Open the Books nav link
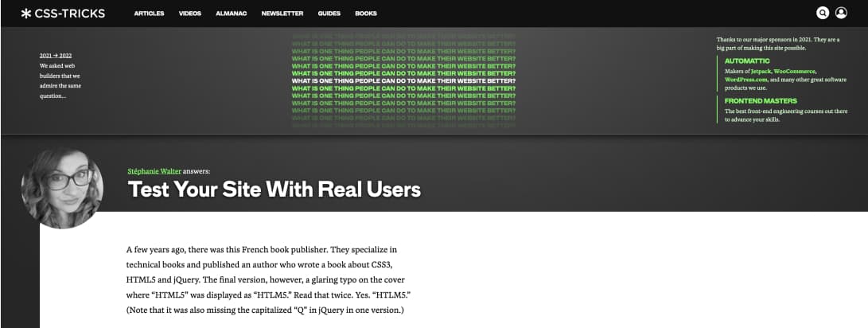Viewport: 868px width, 328px height. [x=366, y=14]
